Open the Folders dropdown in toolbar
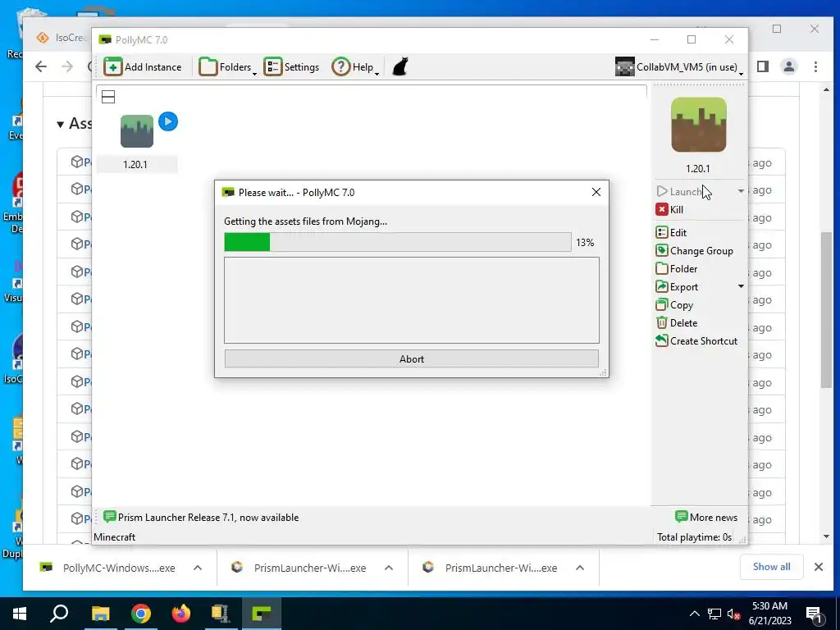The image size is (840, 630). coord(227,67)
